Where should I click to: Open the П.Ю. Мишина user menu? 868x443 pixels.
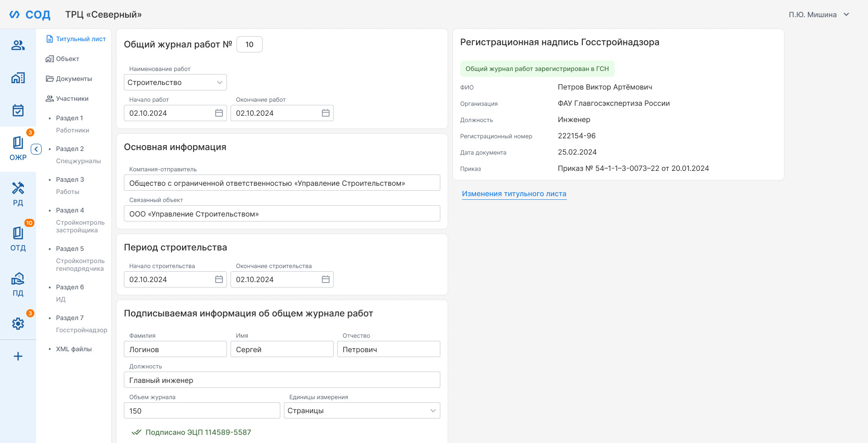point(819,14)
